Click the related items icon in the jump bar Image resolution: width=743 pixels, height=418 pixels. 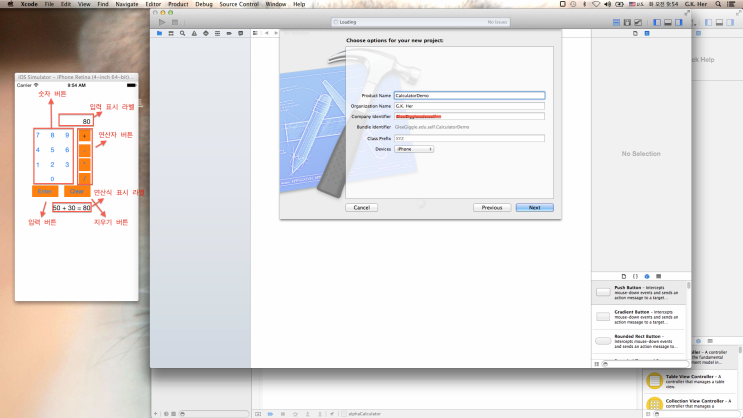click(255, 33)
